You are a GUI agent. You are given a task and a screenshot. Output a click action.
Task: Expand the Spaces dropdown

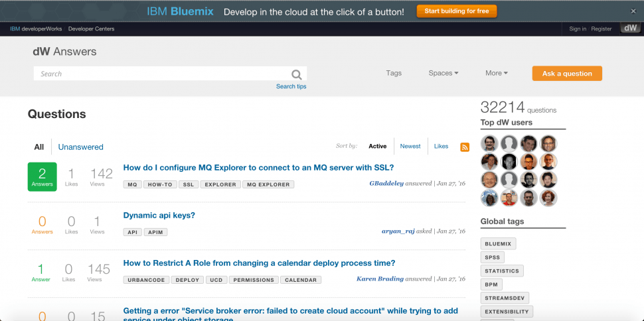pos(443,73)
